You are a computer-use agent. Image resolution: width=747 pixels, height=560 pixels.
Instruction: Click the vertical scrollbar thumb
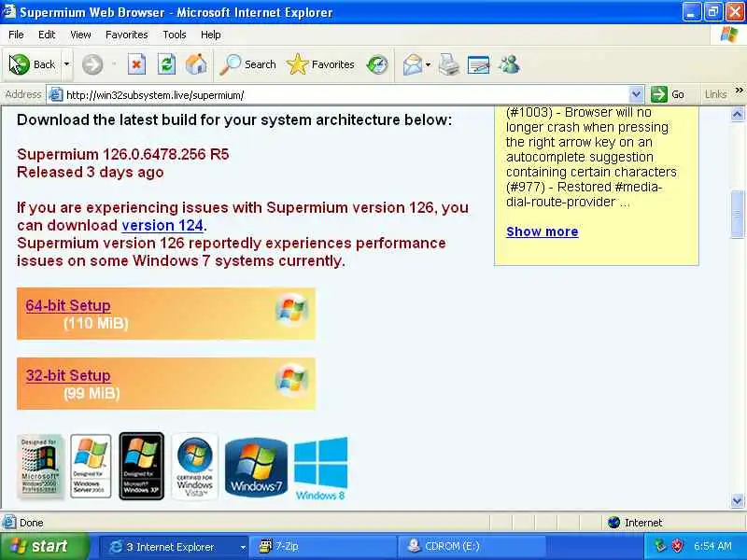(x=737, y=215)
